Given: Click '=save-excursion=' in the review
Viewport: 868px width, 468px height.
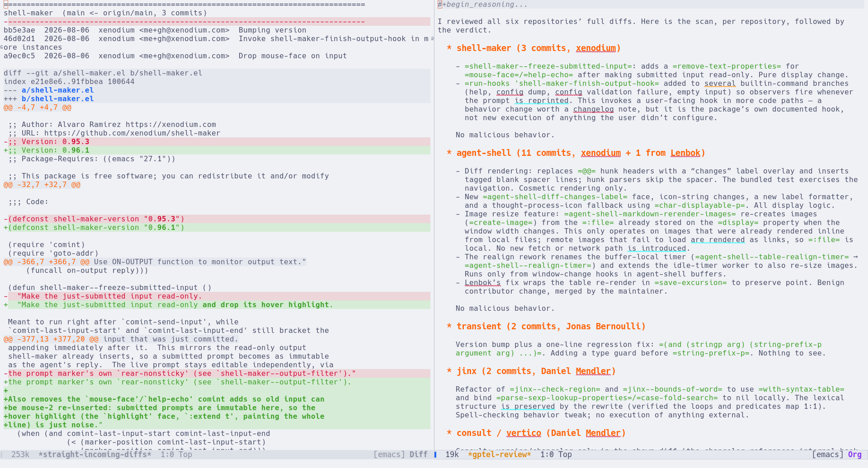Looking at the screenshot, I should (691, 283).
